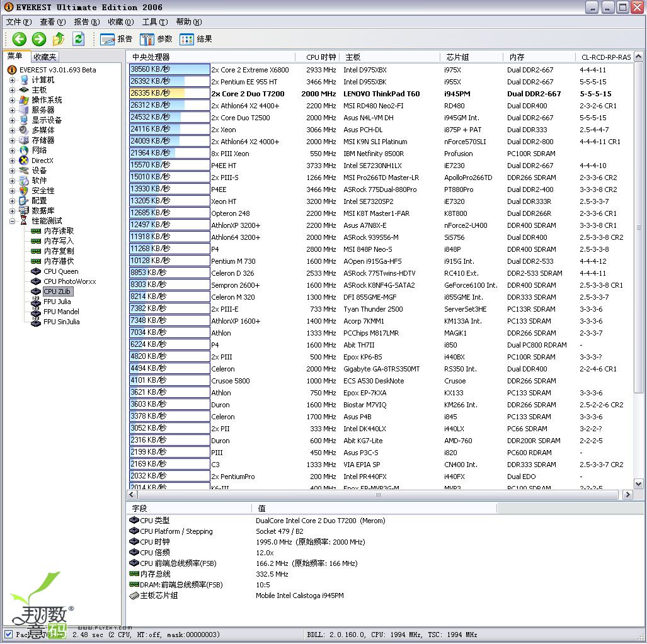The width and height of the screenshot is (647, 644).
Task: Select the 性能测试 hourglass icon
Action: tap(24, 220)
